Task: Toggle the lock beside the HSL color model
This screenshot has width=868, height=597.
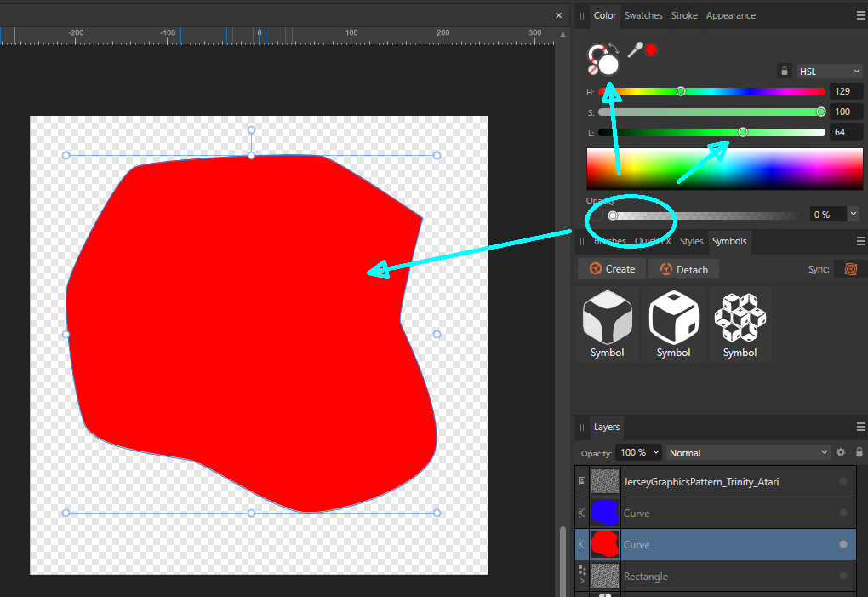Action: (783, 72)
